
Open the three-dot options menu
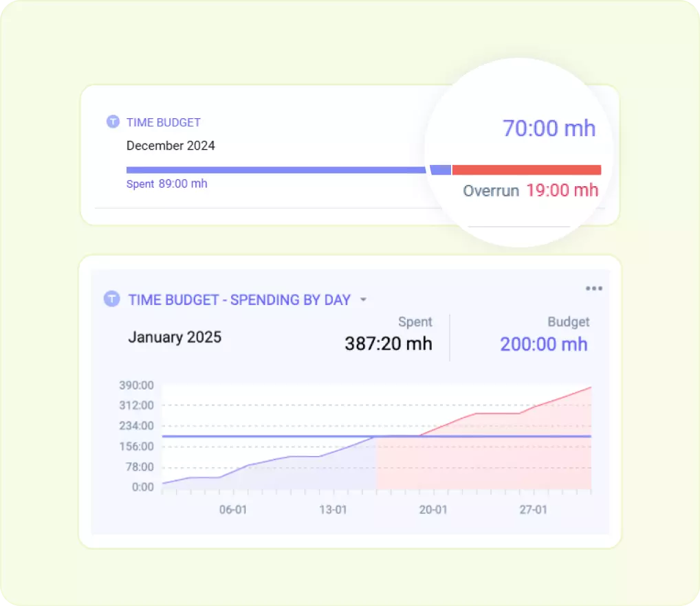pos(593,288)
